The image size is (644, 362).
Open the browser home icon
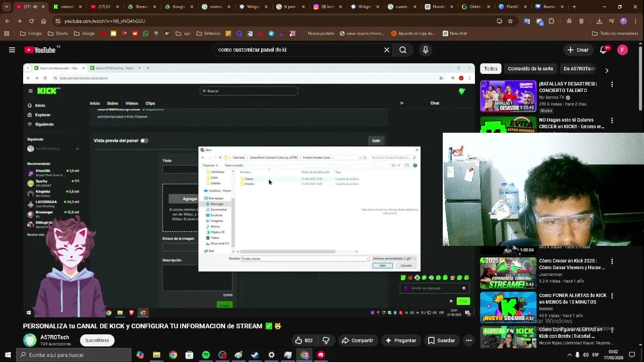(x=43, y=21)
